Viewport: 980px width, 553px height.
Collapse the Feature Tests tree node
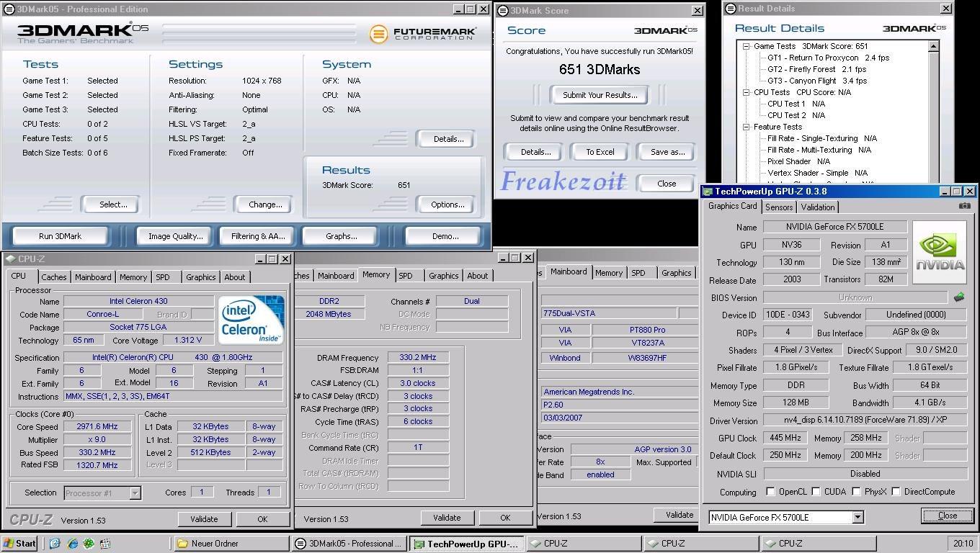click(747, 127)
